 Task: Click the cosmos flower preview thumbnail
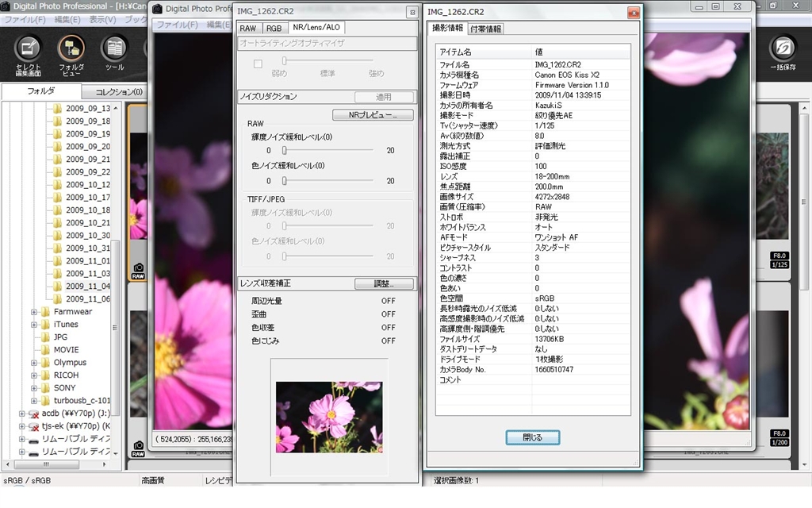click(x=329, y=417)
